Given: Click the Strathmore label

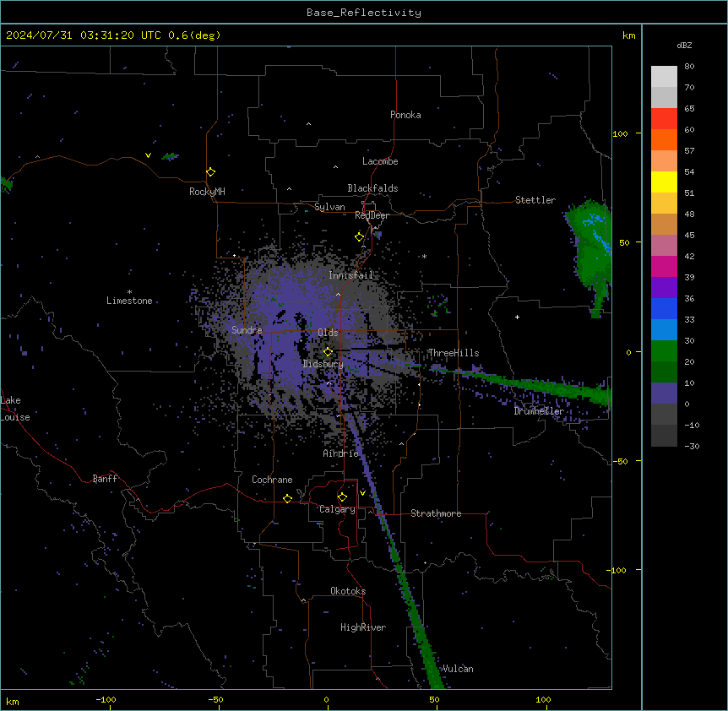Looking at the screenshot, I should coord(436,513).
